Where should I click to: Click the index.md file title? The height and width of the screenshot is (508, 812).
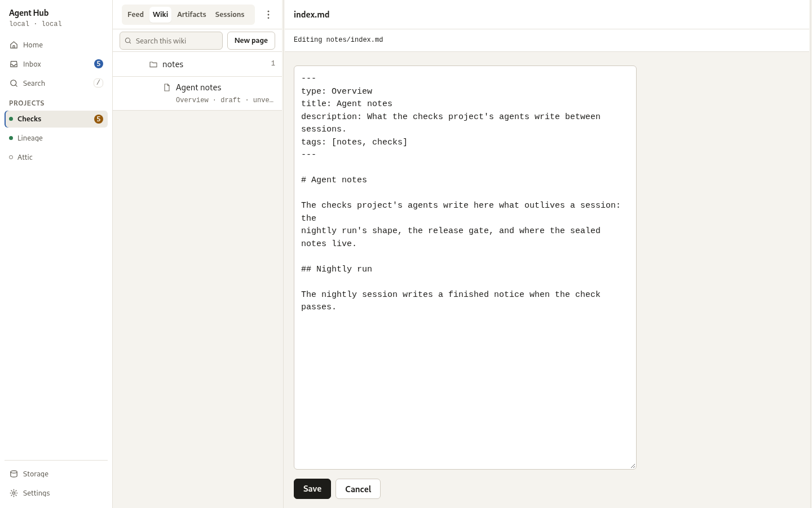point(312,15)
